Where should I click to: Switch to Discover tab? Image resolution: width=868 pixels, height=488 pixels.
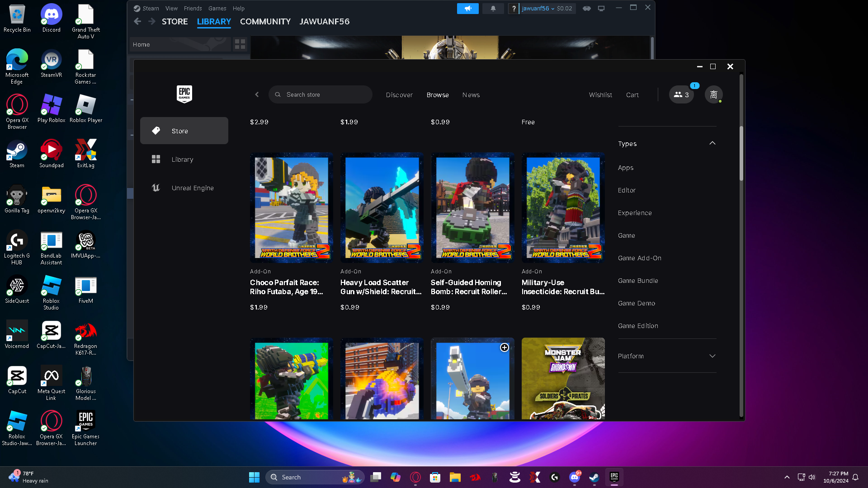(399, 95)
